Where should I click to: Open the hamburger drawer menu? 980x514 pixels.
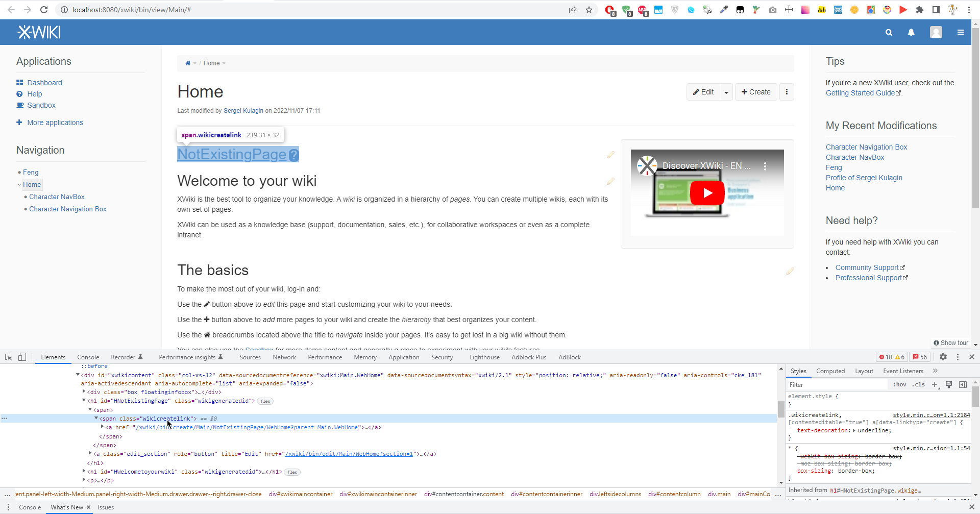pos(961,32)
